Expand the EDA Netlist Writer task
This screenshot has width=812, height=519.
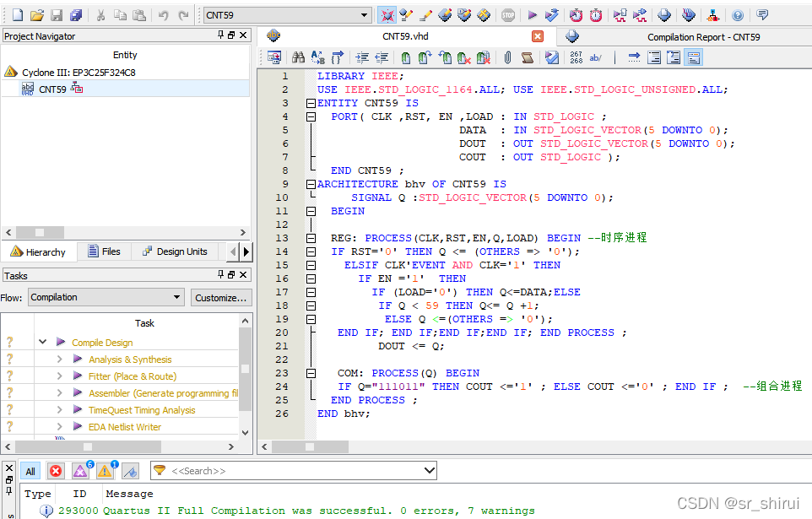[59, 427]
